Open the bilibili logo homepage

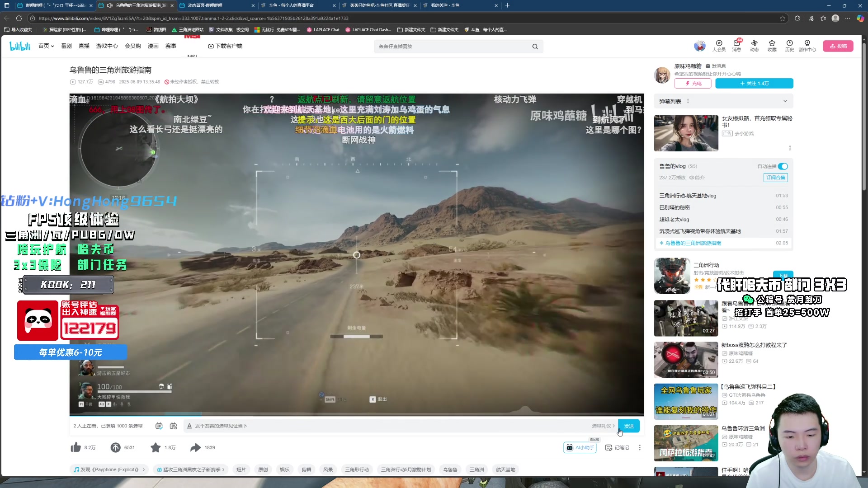(x=20, y=46)
